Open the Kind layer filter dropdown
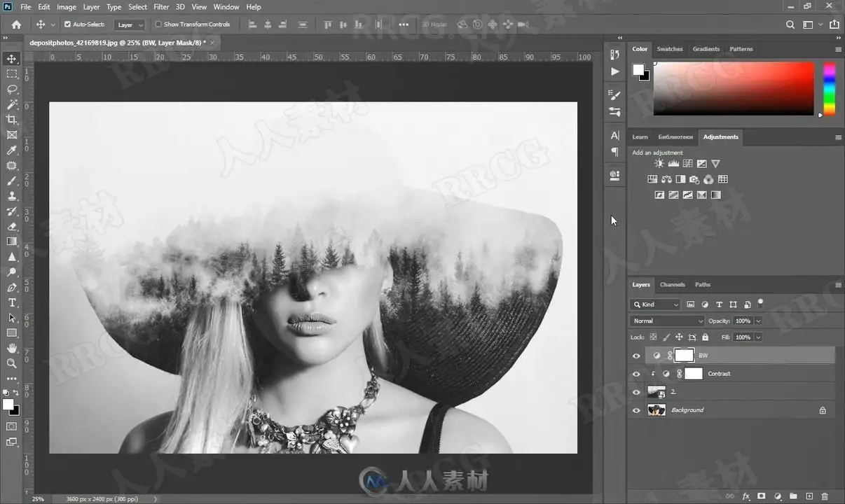 click(x=655, y=304)
